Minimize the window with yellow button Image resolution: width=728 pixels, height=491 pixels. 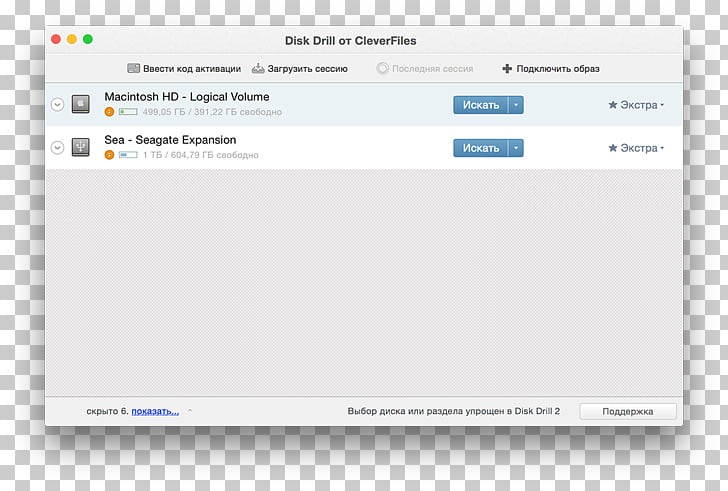click(x=72, y=39)
